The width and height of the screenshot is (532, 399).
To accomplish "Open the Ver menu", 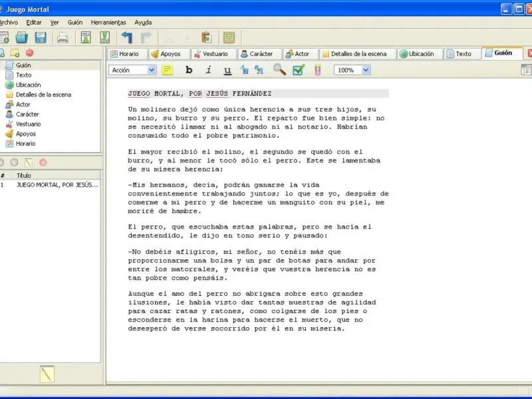I will [x=55, y=23].
